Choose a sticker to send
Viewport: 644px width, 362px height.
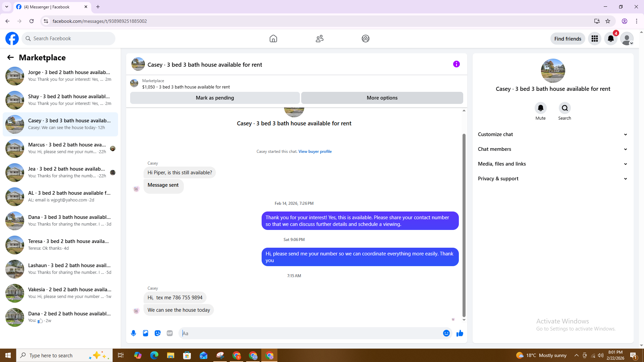tap(158, 333)
